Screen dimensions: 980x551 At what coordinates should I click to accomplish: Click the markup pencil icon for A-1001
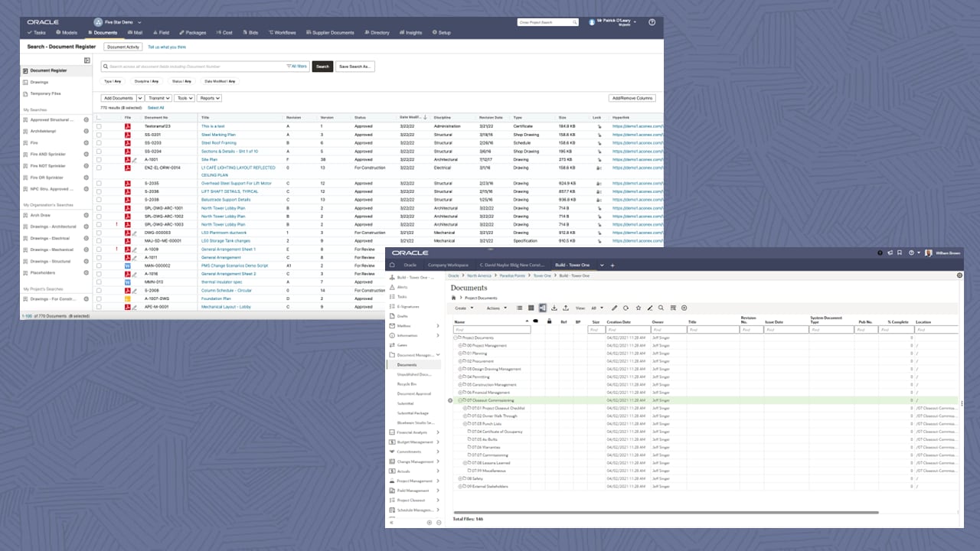(135, 159)
